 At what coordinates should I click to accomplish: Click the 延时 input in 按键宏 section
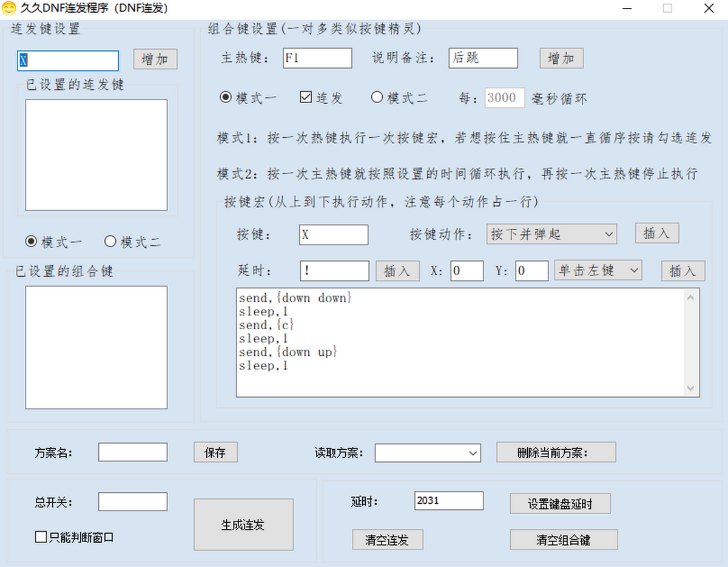tap(334, 271)
